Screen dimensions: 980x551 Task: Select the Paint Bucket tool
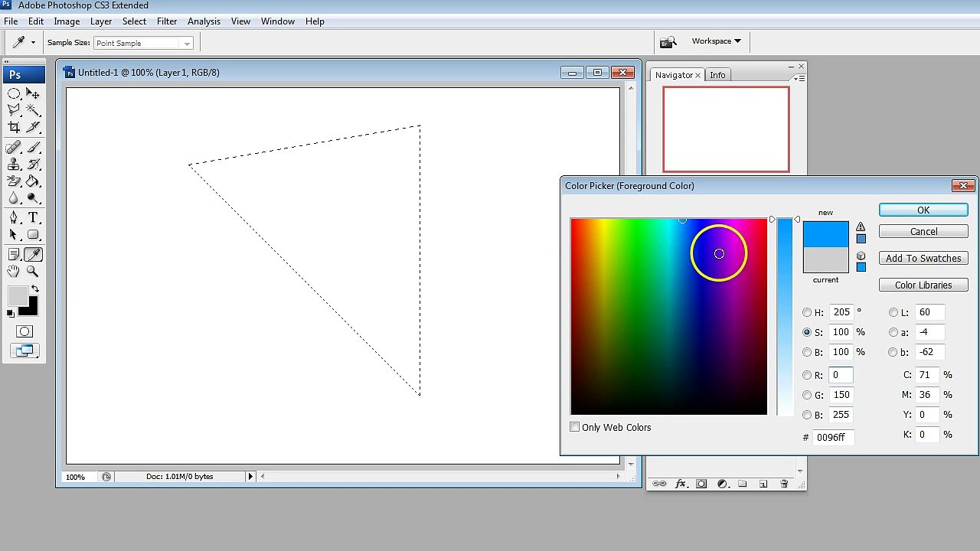33,181
